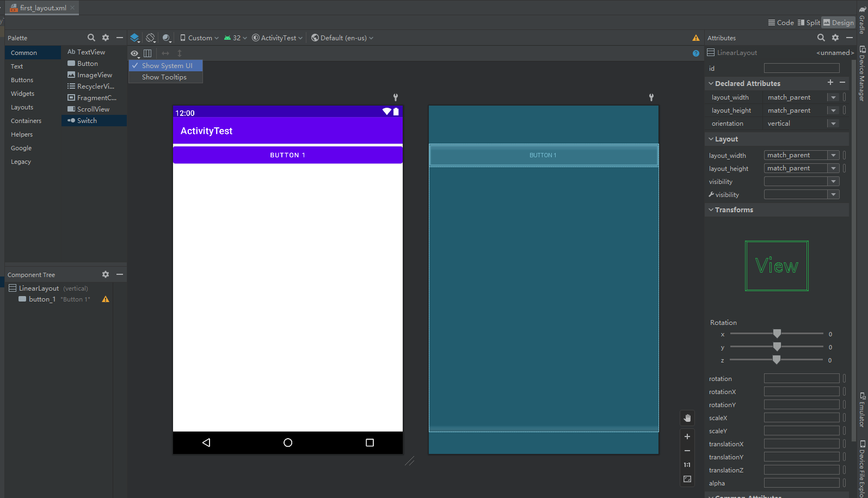Open the Default (en-us) locale dropdown
Screen dimensions: 868x498
[342, 38]
